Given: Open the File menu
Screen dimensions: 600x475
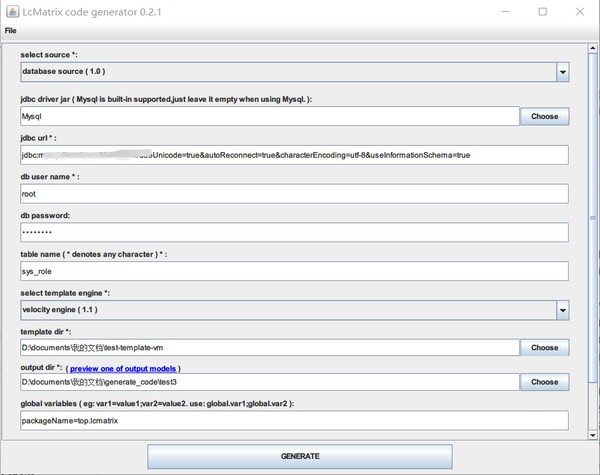Looking at the screenshot, I should (11, 30).
